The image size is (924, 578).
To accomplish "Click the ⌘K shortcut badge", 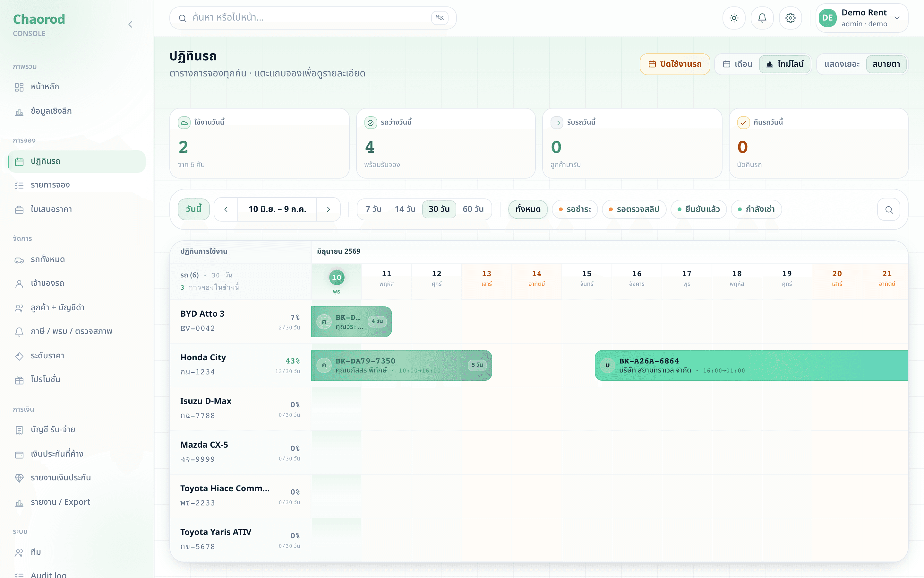I will click(440, 18).
